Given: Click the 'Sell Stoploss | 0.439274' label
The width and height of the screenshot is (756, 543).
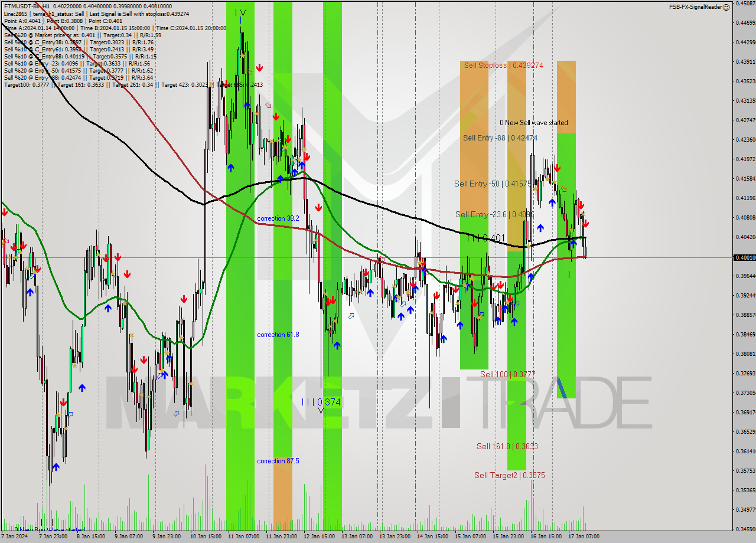Looking at the screenshot, I should coord(503,66).
